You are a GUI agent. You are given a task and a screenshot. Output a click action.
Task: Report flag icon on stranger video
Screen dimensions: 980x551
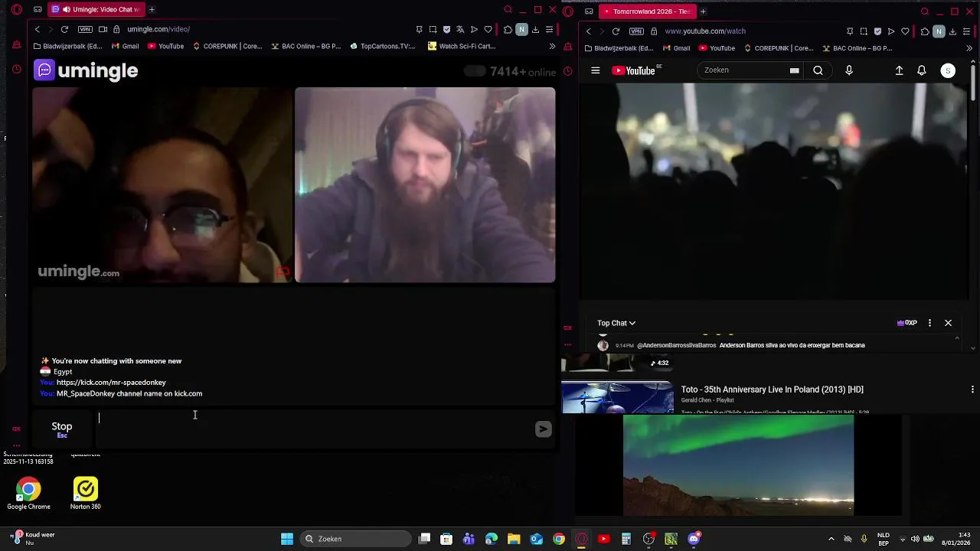tap(283, 272)
